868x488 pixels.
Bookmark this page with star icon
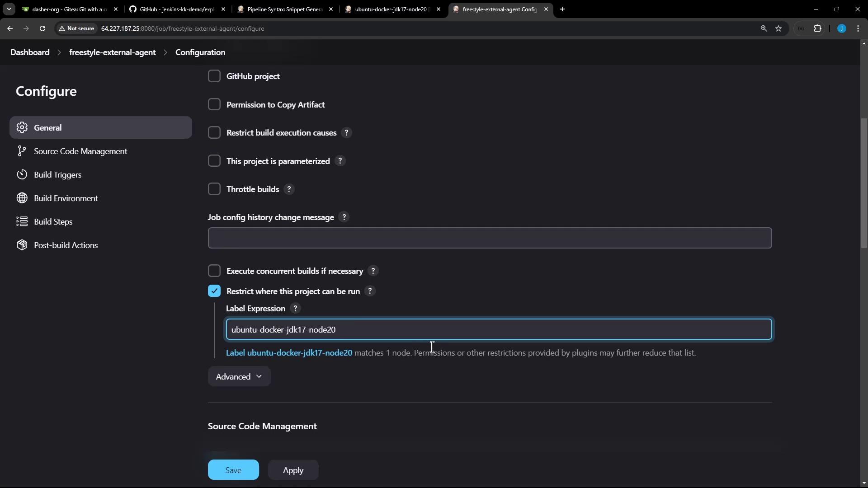point(778,28)
